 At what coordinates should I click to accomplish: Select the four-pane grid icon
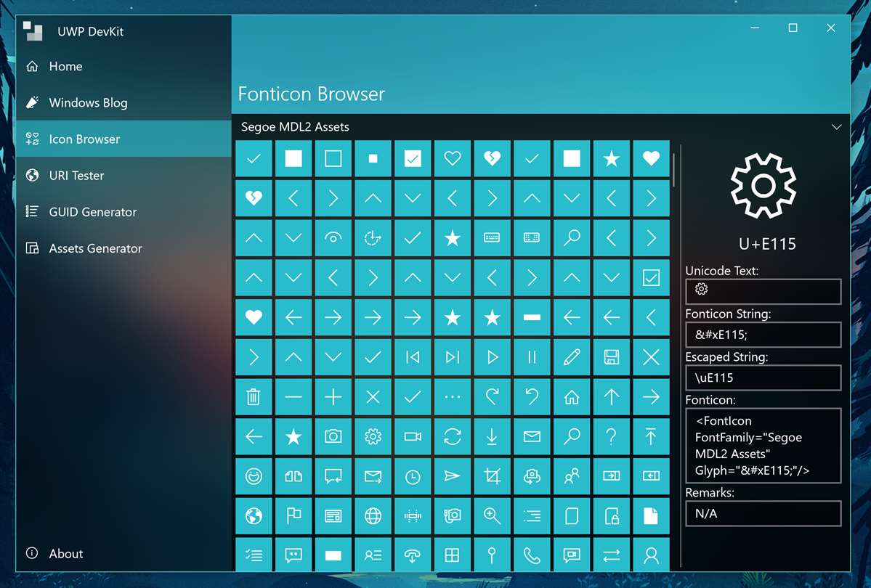click(452, 555)
